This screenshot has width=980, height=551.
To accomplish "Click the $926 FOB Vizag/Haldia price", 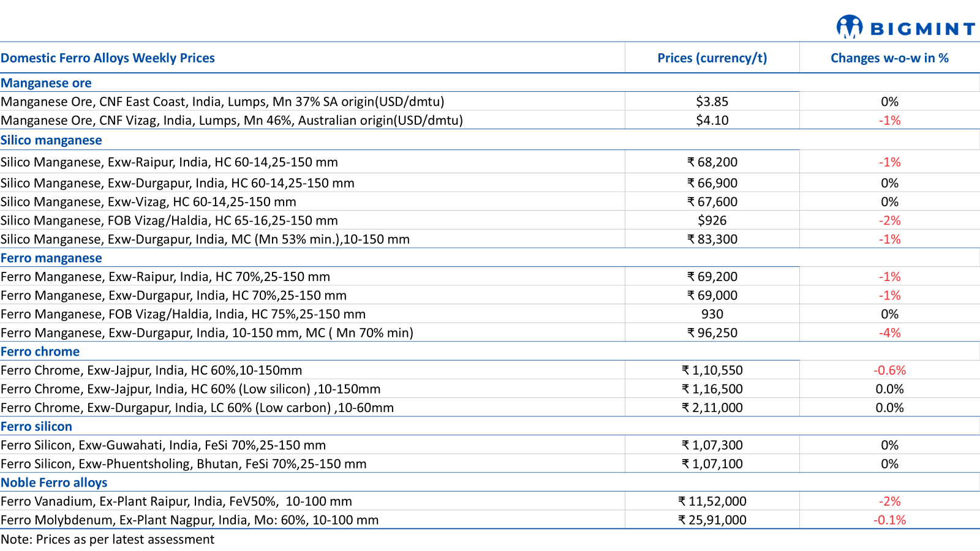I will 712,220.
